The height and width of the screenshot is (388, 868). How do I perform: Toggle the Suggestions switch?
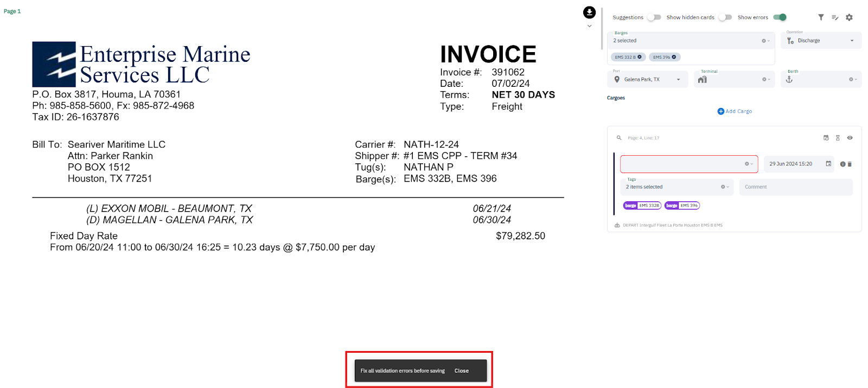(x=654, y=17)
